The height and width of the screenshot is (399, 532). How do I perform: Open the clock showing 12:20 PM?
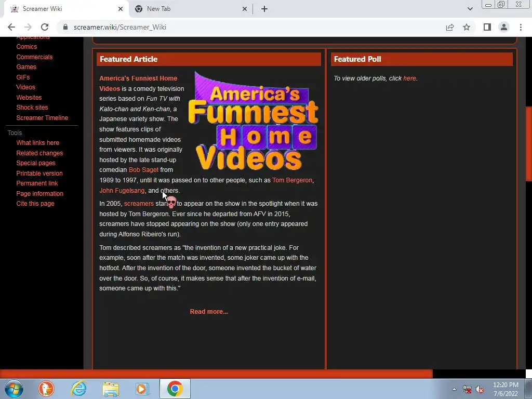[x=506, y=389]
